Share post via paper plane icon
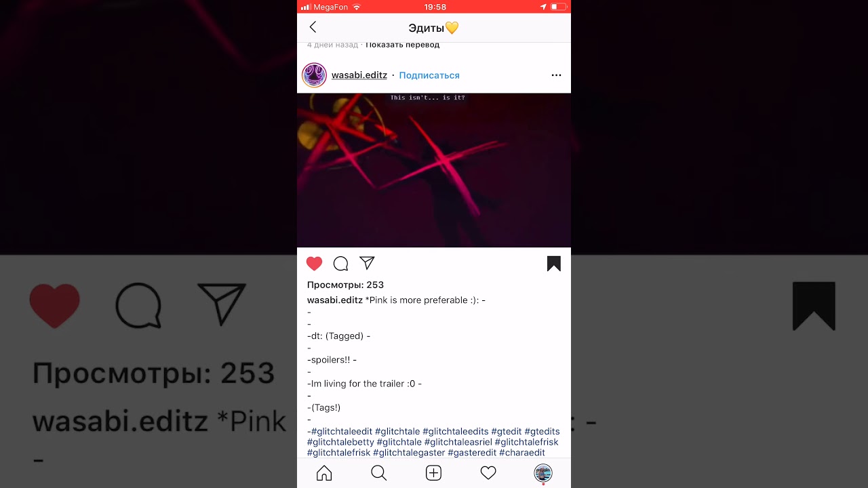This screenshot has height=488, width=868. pyautogui.click(x=367, y=263)
